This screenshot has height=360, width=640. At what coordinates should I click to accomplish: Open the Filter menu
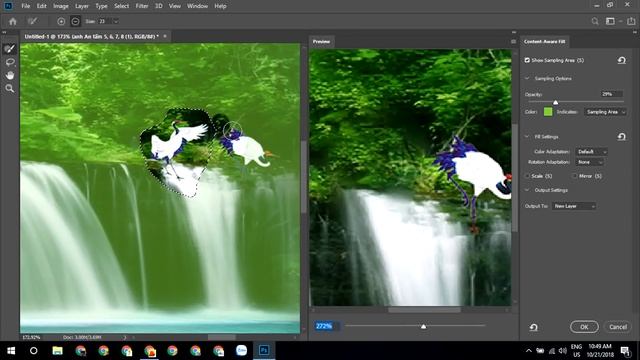[x=142, y=6]
